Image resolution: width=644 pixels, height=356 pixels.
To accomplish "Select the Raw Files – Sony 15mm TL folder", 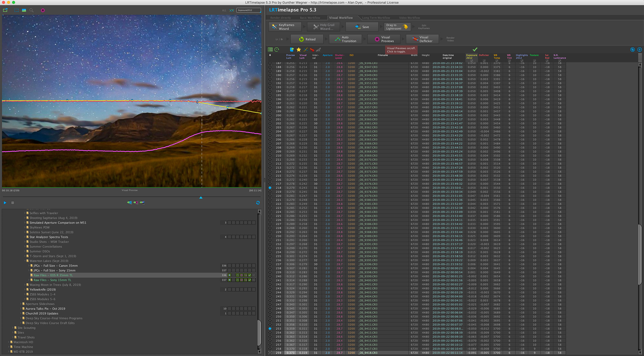I will pos(53,280).
